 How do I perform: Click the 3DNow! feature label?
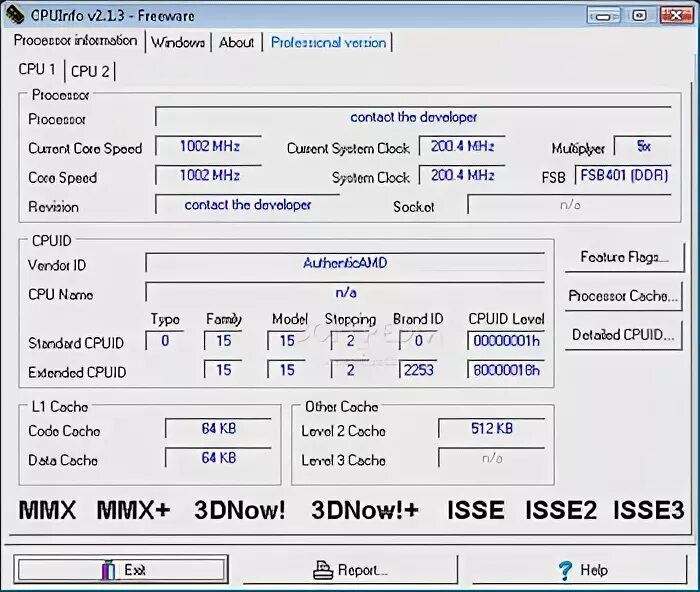coord(240,510)
